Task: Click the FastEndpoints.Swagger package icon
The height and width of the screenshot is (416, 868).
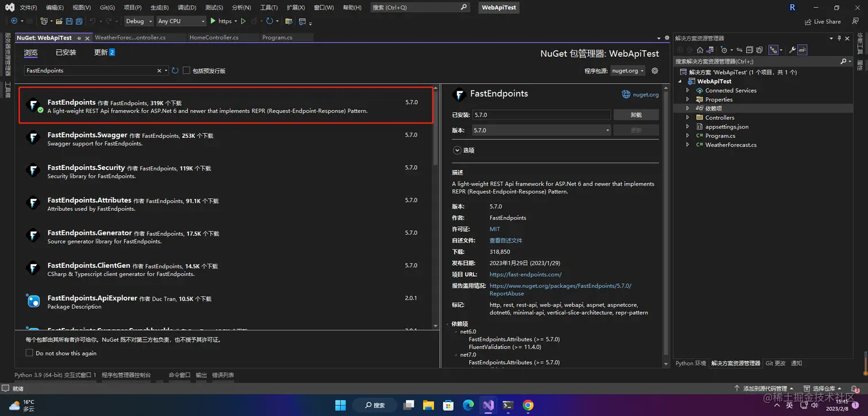Action: pyautogui.click(x=33, y=138)
